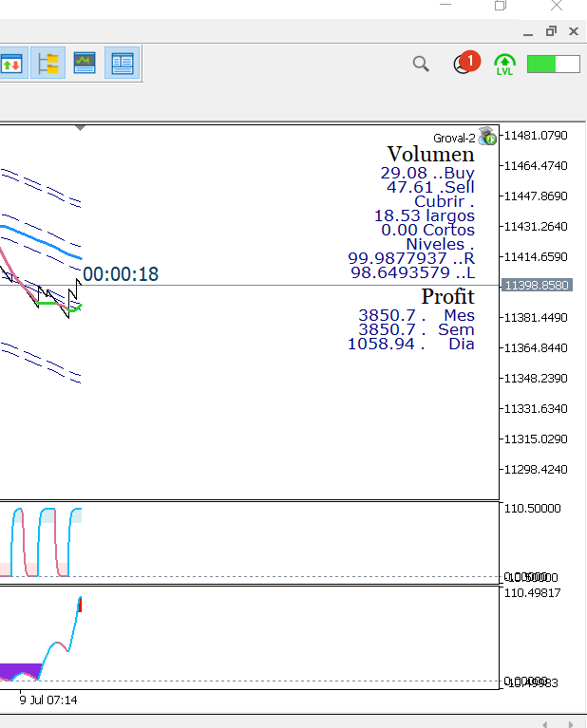The height and width of the screenshot is (728, 587).
Task: Click the chart shift triangle marker
Action: 80,128
